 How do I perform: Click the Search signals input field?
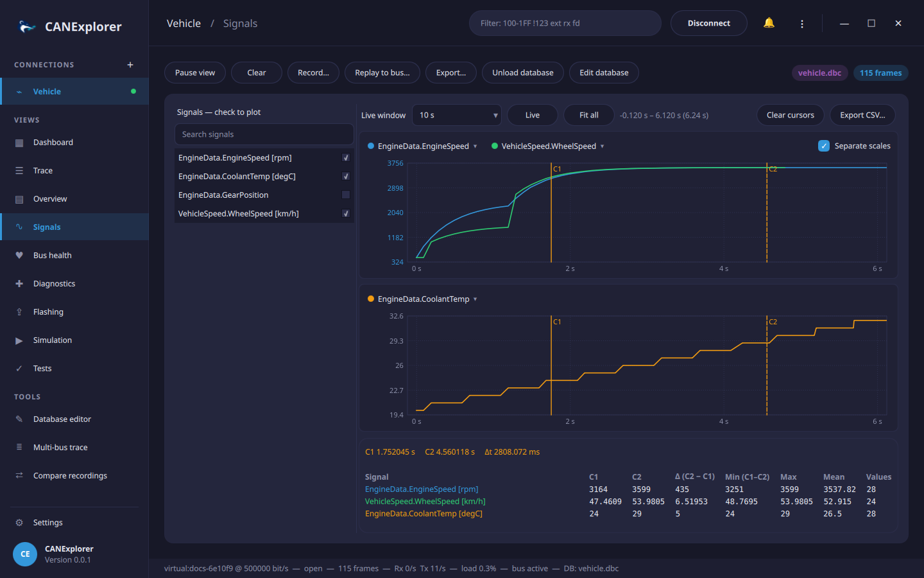click(264, 134)
